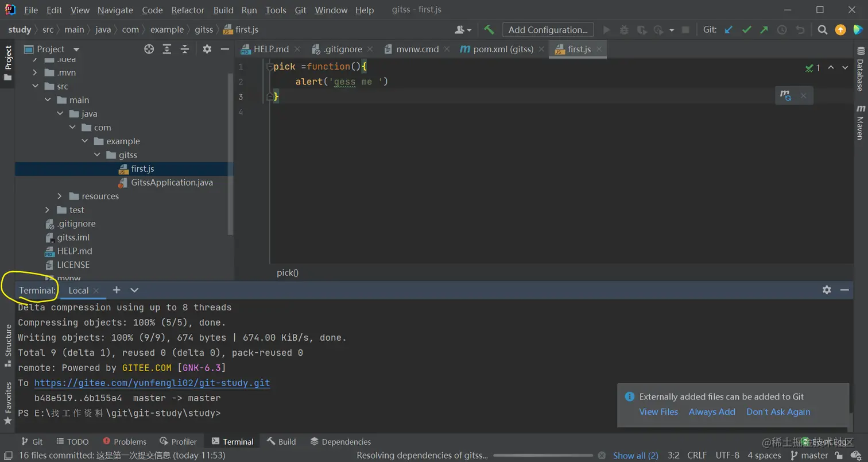Viewport: 868px width, 462px height.
Task: Open terminal sessions dropdown arrow
Action: tap(134, 290)
